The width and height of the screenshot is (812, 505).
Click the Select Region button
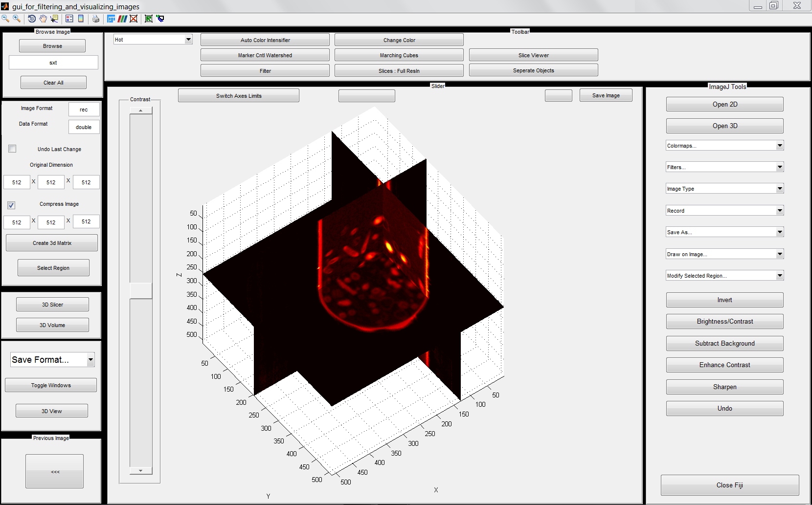[x=53, y=268]
